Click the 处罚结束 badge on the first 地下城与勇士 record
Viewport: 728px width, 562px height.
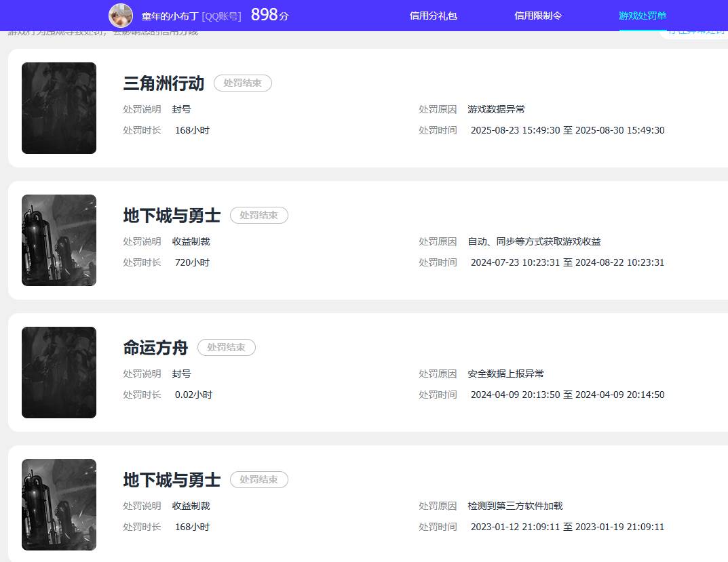coord(258,215)
